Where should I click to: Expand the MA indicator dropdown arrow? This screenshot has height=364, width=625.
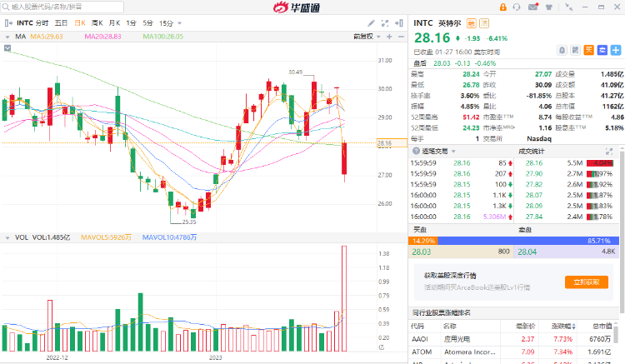tap(7, 37)
